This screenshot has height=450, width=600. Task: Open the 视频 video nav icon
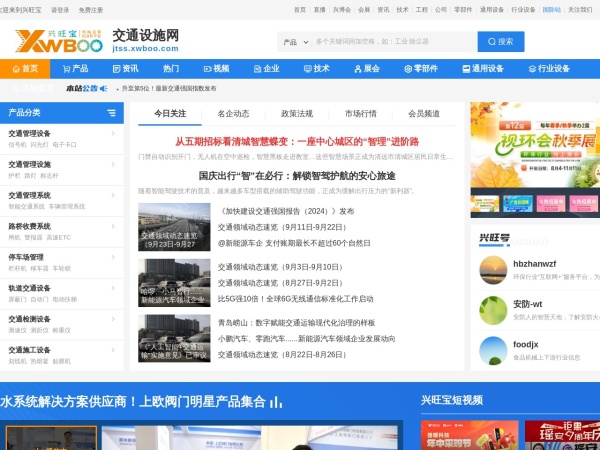pyautogui.click(x=205, y=69)
